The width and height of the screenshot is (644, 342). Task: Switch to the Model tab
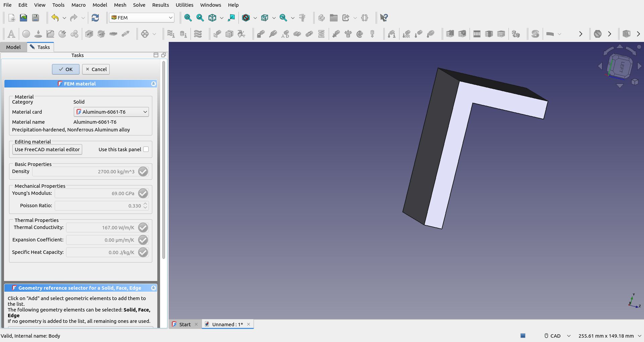(x=13, y=47)
